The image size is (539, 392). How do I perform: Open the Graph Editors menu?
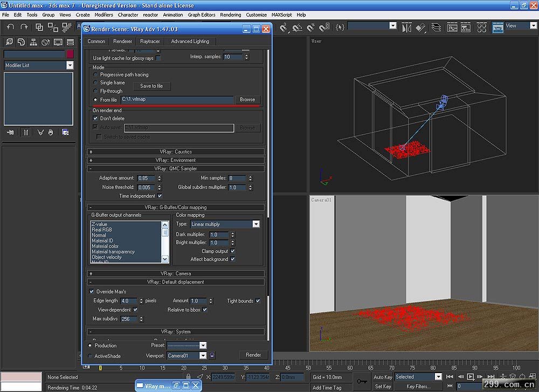coord(202,15)
